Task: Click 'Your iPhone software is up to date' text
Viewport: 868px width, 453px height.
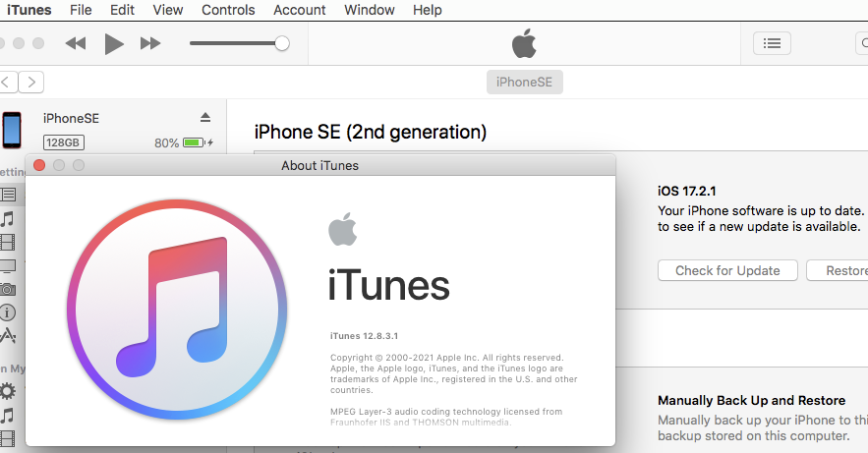Action: tap(761, 210)
